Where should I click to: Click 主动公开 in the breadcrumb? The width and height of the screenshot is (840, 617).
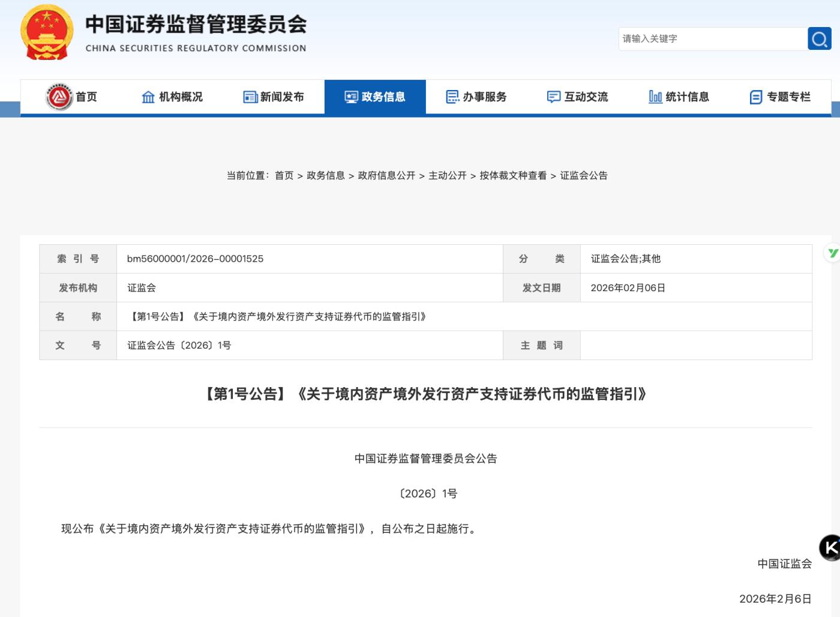tap(447, 176)
